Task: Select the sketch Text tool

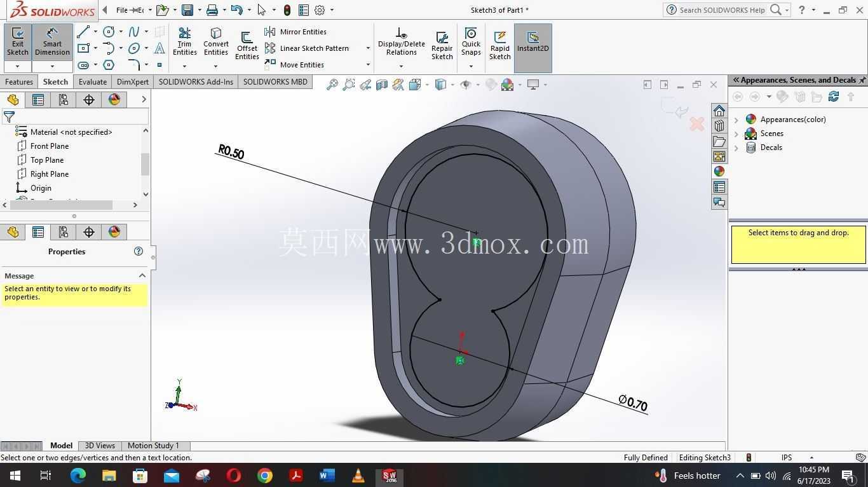Action: click(x=159, y=48)
